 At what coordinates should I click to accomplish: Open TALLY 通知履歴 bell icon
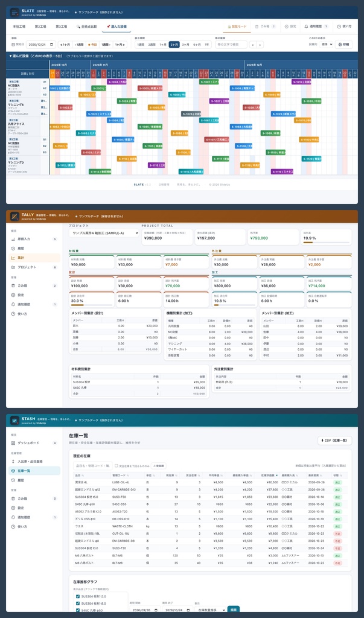(13, 304)
